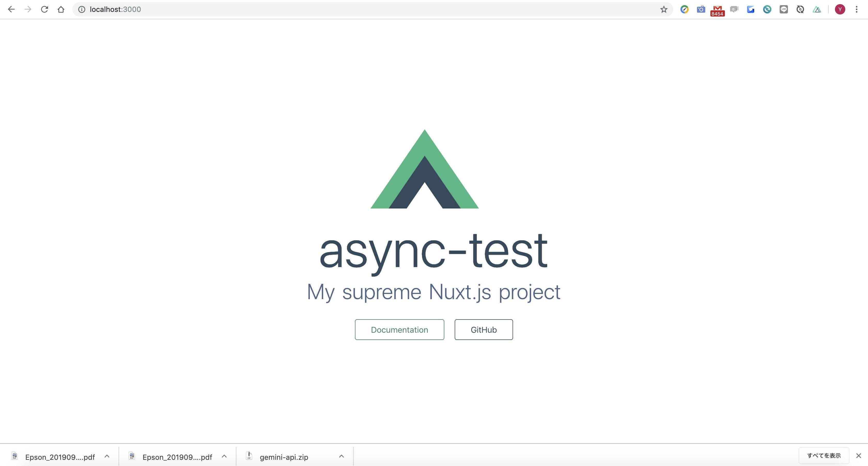868x466 pixels.
Task: Open the Chrome three-dot menu
Action: tap(856, 10)
